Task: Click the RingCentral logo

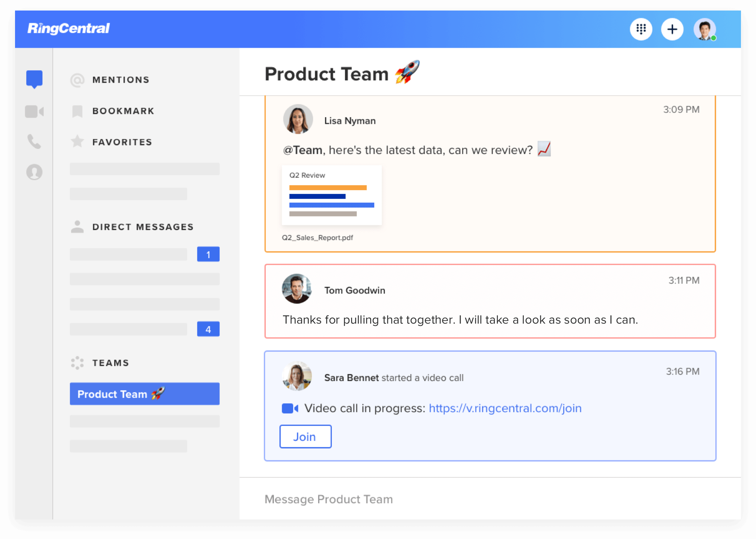Action: point(68,29)
